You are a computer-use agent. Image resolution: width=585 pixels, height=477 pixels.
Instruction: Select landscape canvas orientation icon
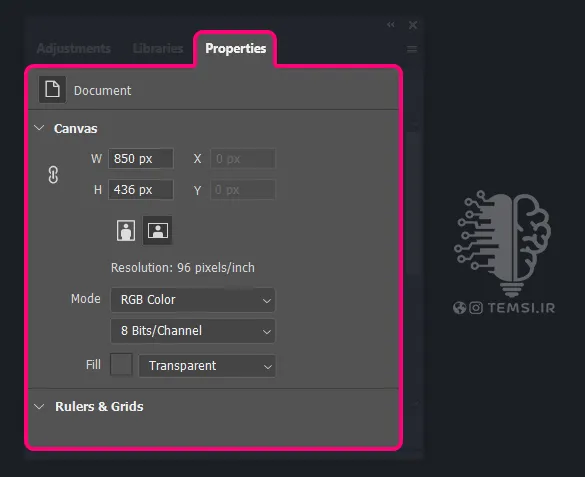point(158,230)
